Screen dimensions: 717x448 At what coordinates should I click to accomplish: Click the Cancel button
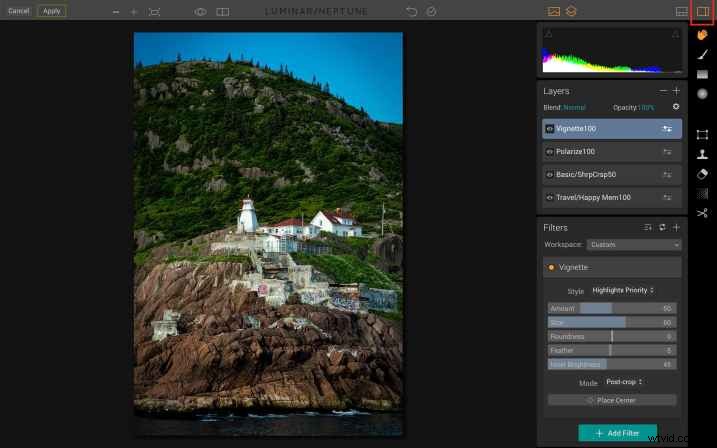click(19, 11)
